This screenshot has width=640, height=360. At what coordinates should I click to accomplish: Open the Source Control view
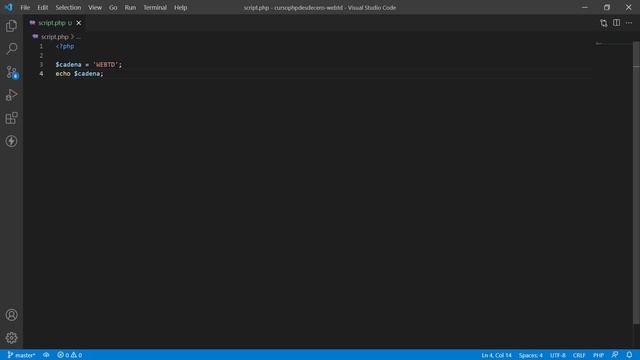(x=11, y=72)
